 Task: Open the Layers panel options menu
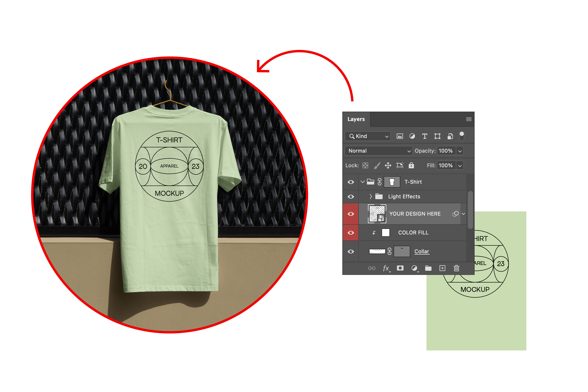point(469,119)
